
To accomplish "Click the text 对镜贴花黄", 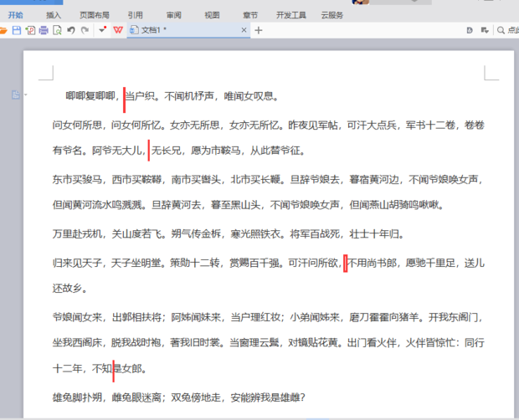I will tap(313, 343).
